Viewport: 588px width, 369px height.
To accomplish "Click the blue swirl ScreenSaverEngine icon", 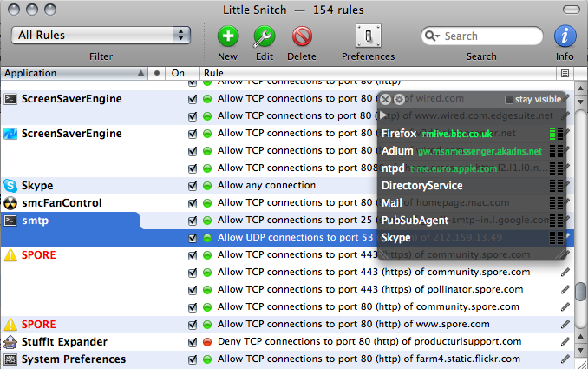I will (x=10, y=134).
